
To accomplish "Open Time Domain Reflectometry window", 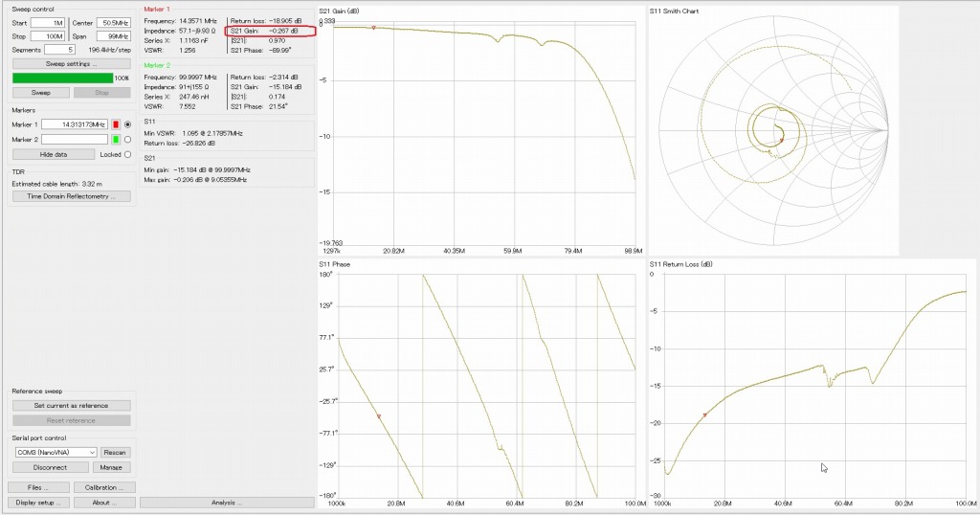I will (71, 196).
